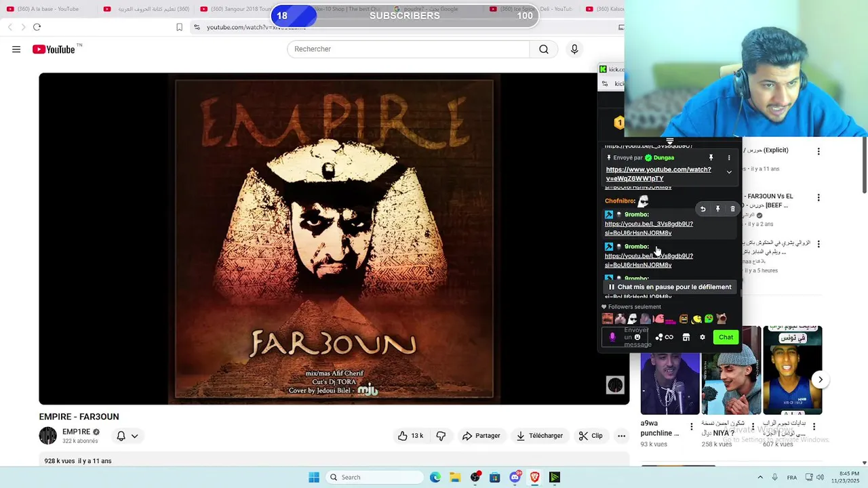Open Microsoft Edge from the taskbar
The width and height of the screenshot is (868, 488).
(435, 477)
